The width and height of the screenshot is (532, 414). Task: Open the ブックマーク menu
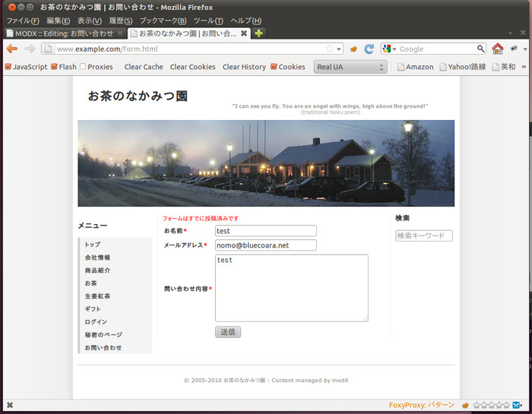[x=163, y=21]
